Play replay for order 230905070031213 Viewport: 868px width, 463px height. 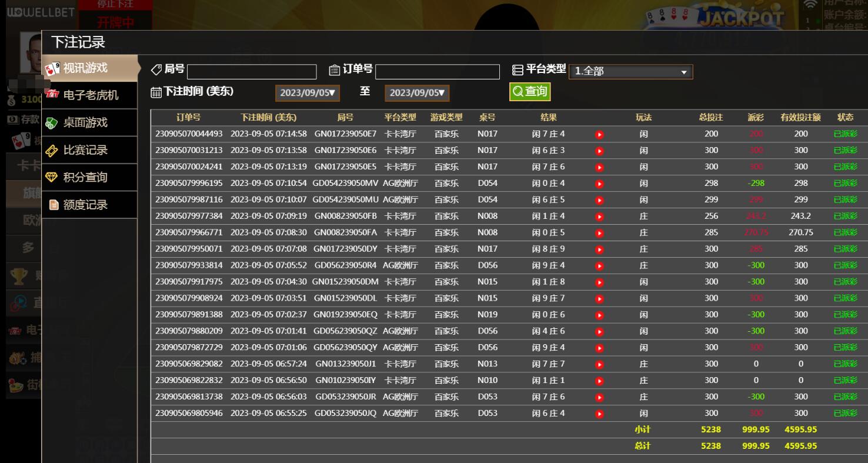[599, 151]
